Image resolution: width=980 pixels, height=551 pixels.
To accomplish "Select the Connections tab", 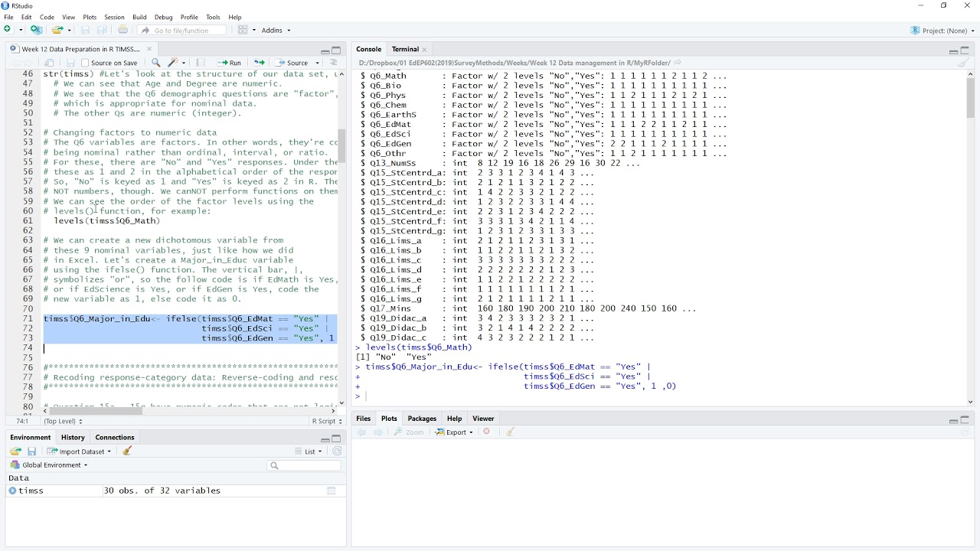I will click(x=115, y=437).
